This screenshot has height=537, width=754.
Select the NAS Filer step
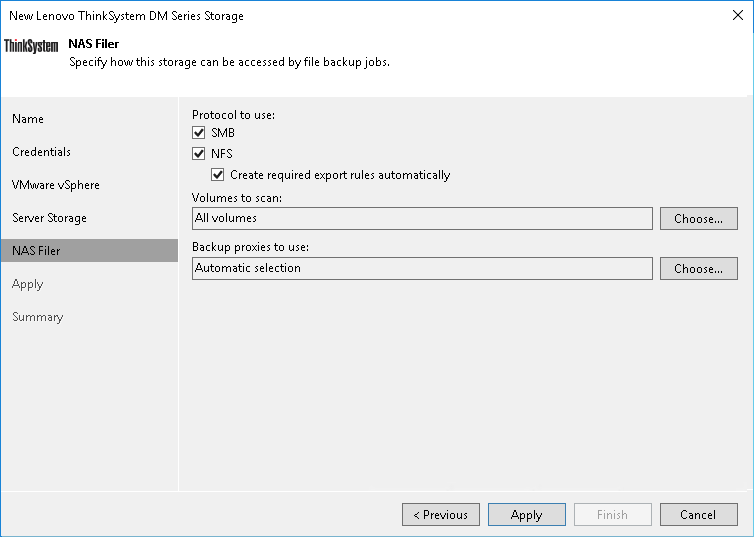(x=36, y=251)
